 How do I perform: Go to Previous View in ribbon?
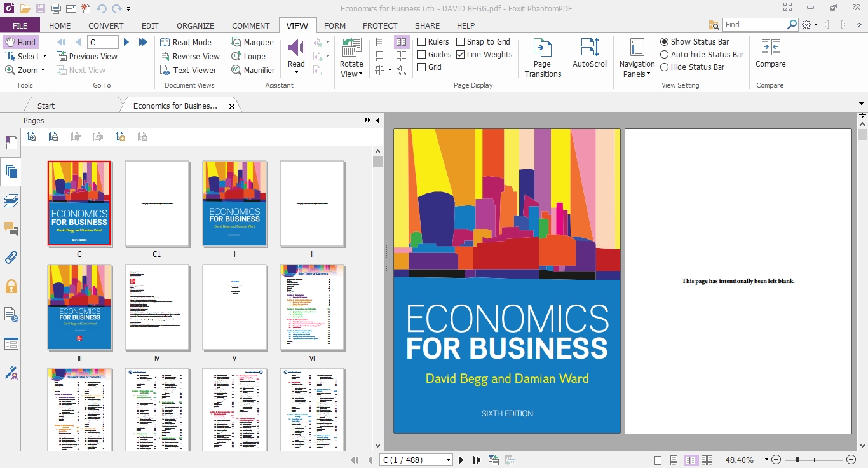pos(87,56)
